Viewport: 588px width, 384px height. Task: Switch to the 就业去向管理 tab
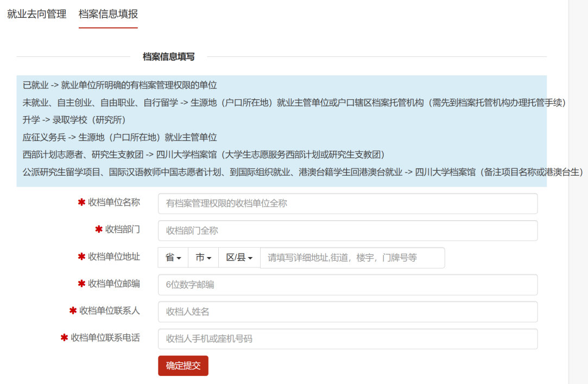click(x=37, y=14)
